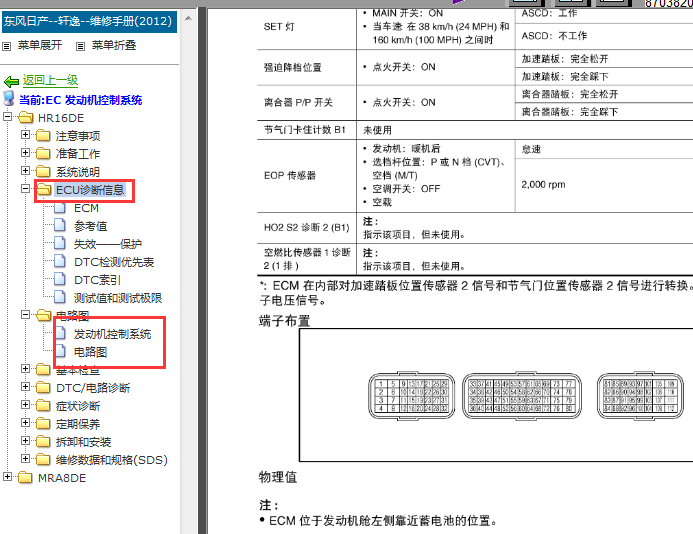The height and width of the screenshot is (534, 693).
Task: Expand the 准备工作 node
Action: 26,153
